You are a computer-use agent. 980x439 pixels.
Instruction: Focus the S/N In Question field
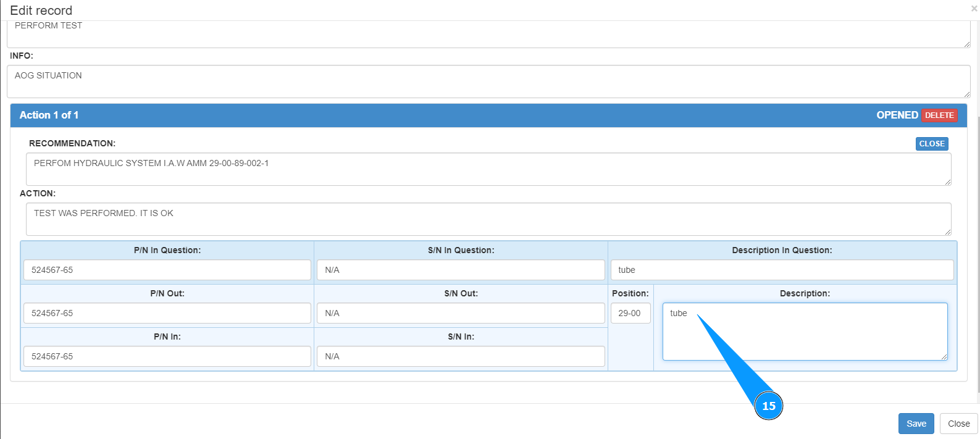(x=461, y=270)
